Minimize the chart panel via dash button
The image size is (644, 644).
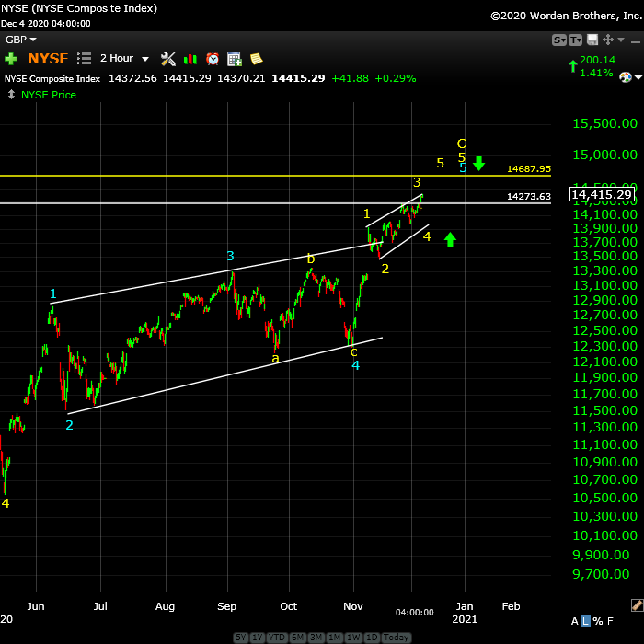point(636,42)
